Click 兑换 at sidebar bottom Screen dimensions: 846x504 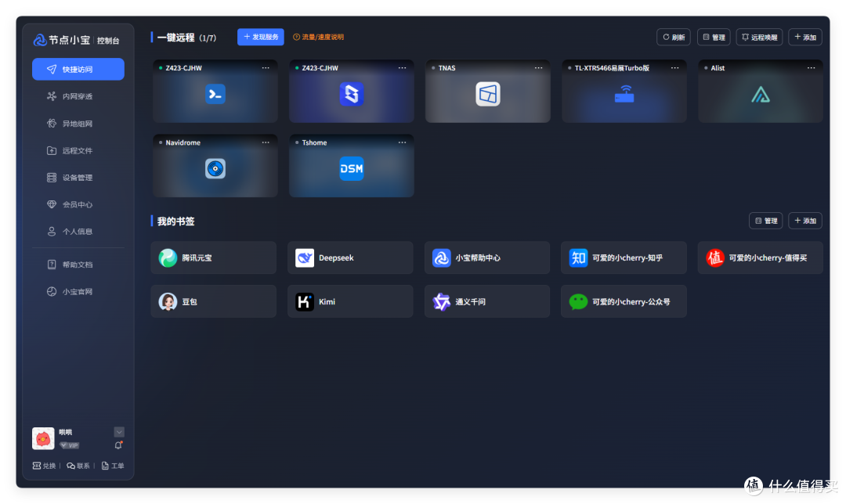tap(44, 466)
